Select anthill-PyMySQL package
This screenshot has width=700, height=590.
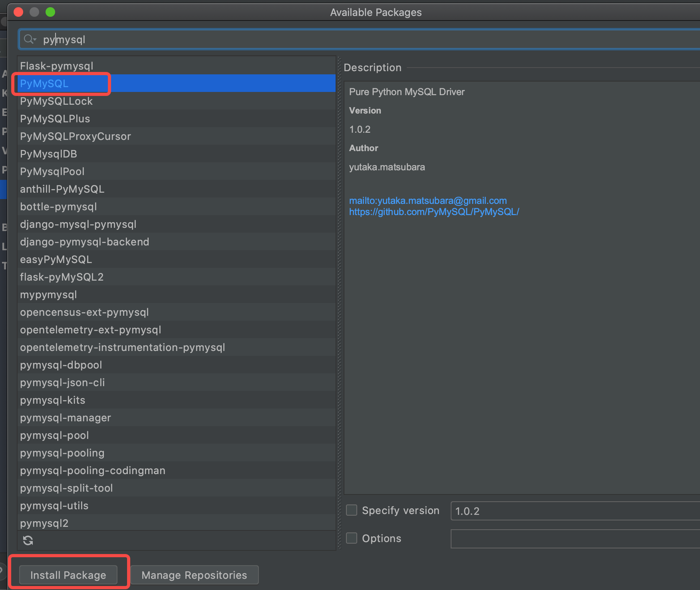click(177, 189)
